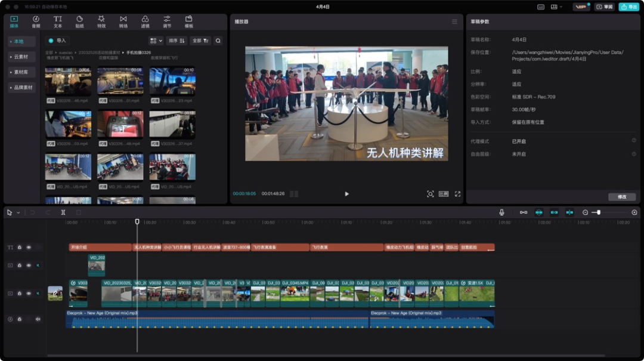The width and height of the screenshot is (644, 361).
Task: Expand the pointer tool selection dropdown
Action: 18,212
